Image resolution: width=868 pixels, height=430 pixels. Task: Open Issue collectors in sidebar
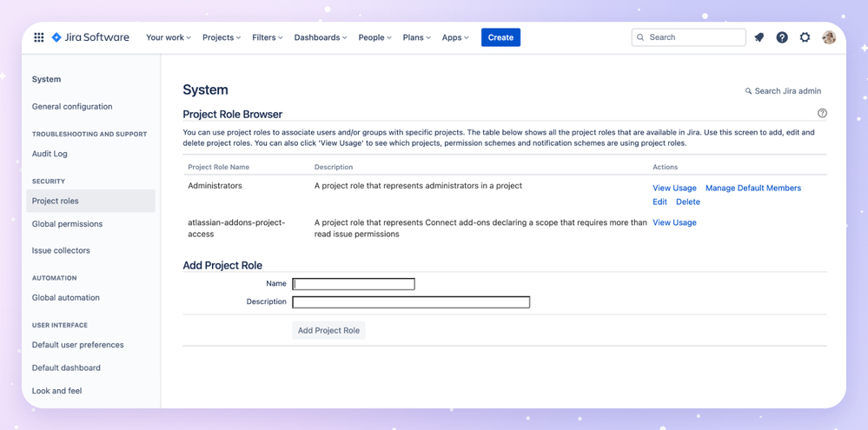pyautogui.click(x=61, y=250)
